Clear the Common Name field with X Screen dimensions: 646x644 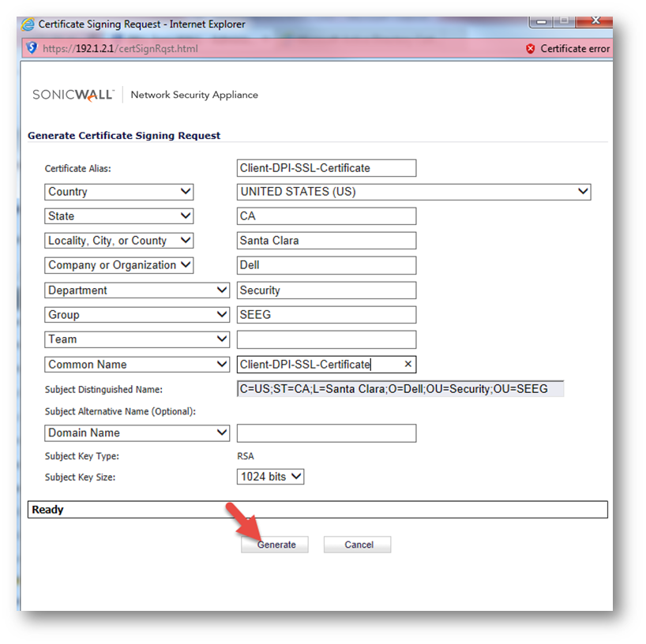pos(408,364)
